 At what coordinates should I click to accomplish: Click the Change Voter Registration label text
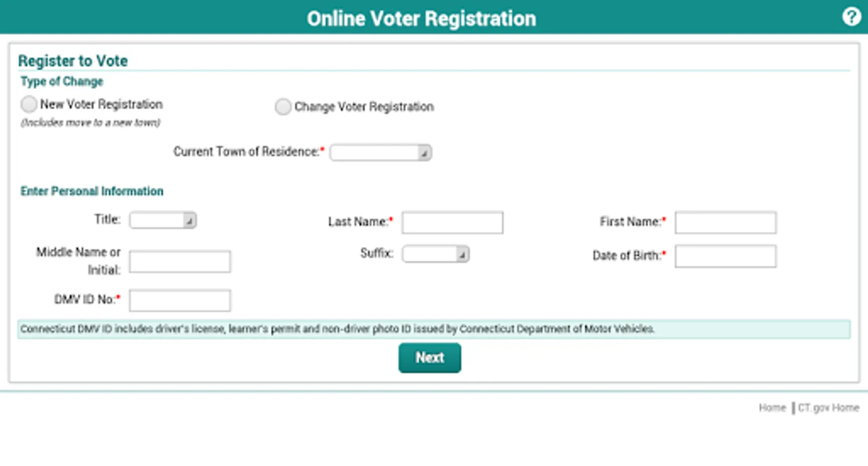click(x=364, y=107)
